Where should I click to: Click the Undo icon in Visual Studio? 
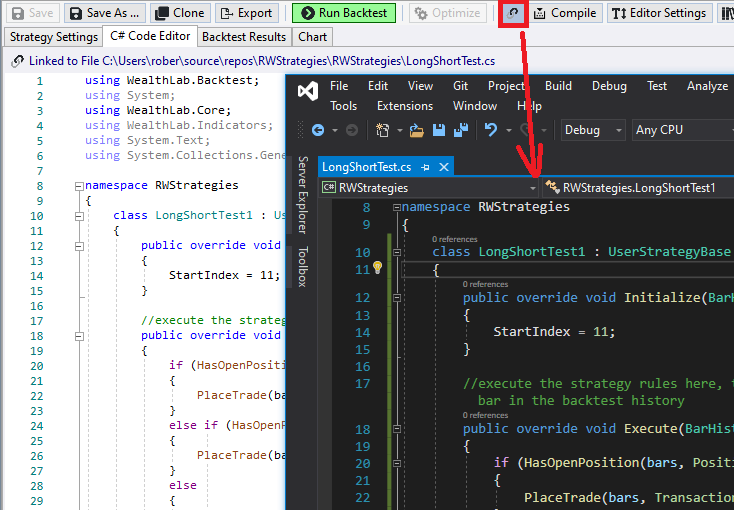pos(491,129)
